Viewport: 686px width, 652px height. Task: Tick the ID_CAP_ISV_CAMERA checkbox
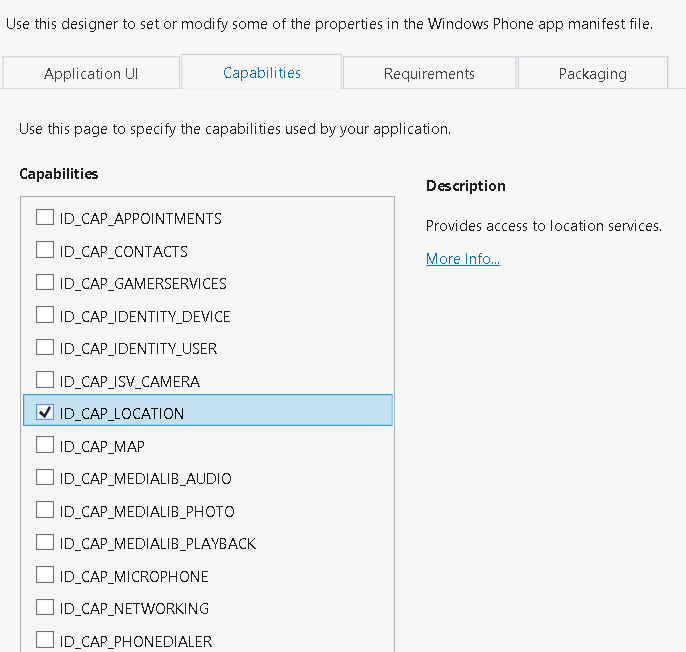(45, 380)
